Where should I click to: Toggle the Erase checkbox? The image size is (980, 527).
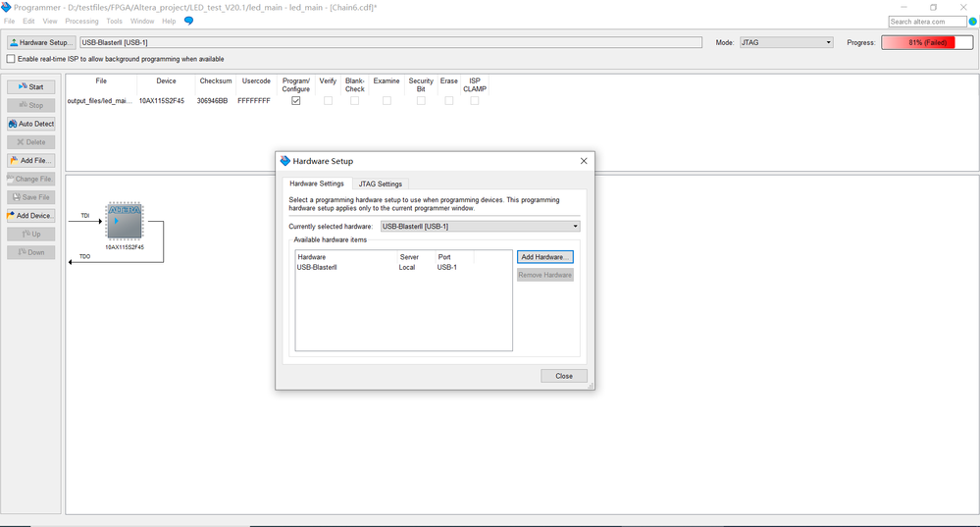(x=448, y=101)
